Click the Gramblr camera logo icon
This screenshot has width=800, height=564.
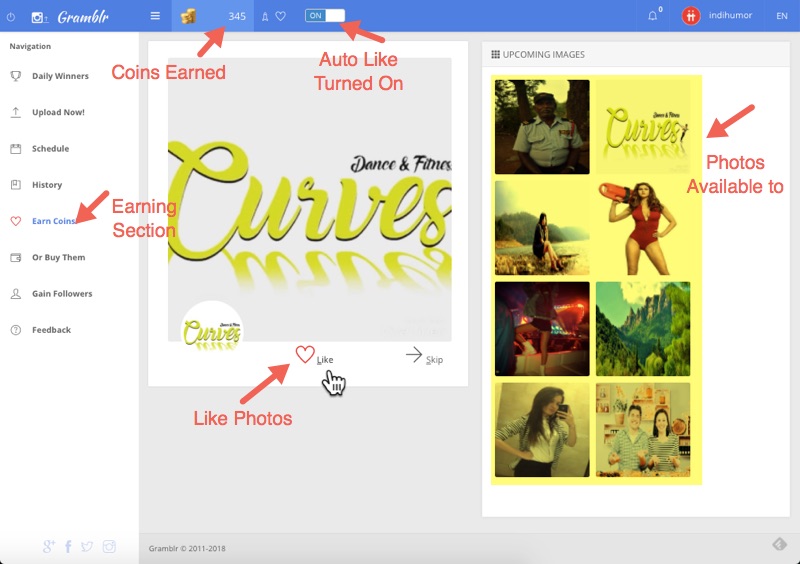point(39,17)
